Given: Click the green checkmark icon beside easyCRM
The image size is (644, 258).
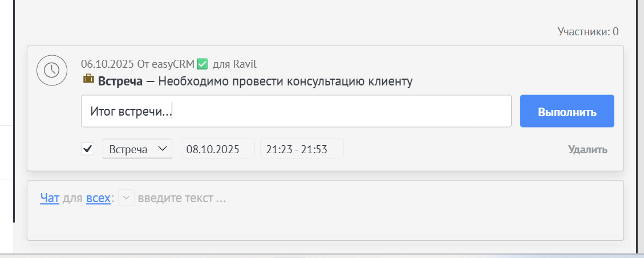Looking at the screenshot, I should (x=202, y=64).
